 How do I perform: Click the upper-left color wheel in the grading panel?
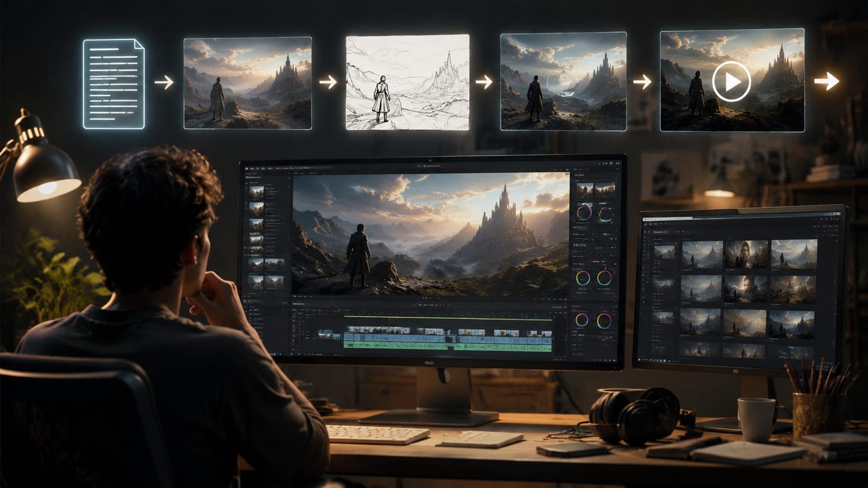(584, 212)
